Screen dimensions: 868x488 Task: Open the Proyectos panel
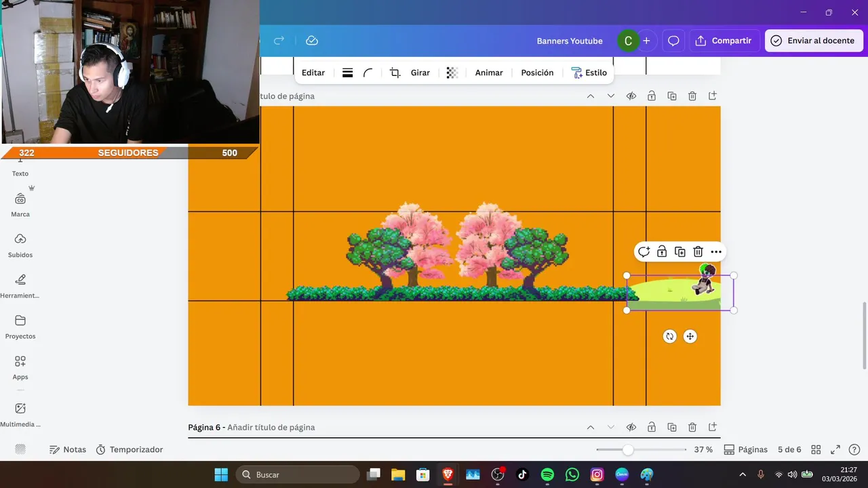point(20,327)
